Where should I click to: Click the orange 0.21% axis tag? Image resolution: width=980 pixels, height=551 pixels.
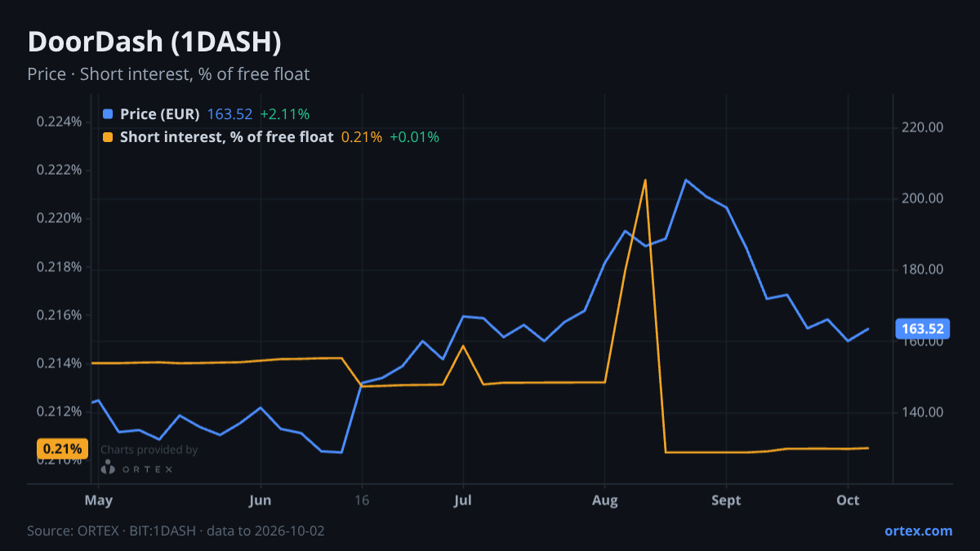pyautogui.click(x=62, y=448)
